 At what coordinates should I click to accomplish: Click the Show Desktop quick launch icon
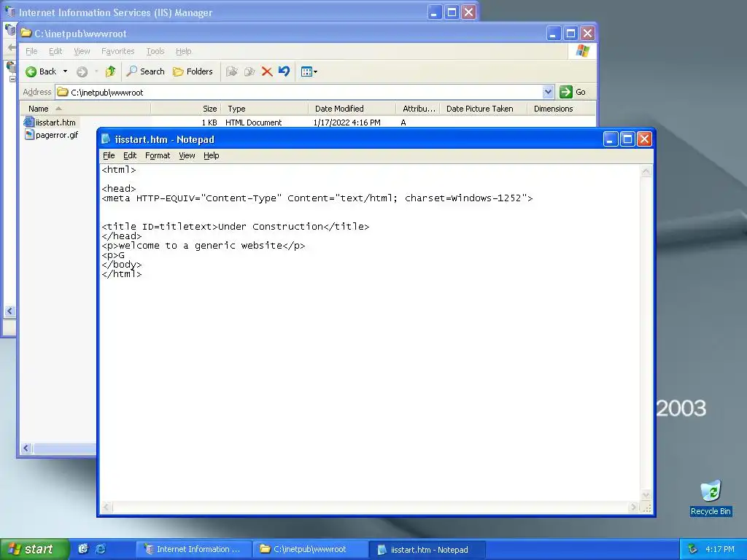point(83,549)
